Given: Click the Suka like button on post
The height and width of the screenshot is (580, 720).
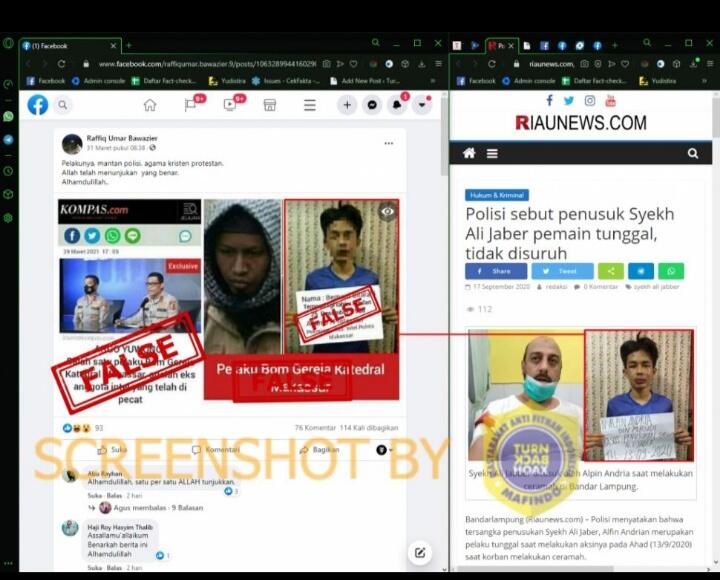Looking at the screenshot, I should (x=112, y=450).
